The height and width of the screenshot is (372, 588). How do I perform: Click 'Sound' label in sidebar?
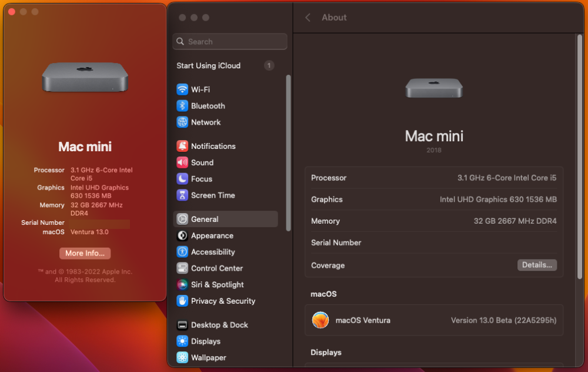point(202,162)
